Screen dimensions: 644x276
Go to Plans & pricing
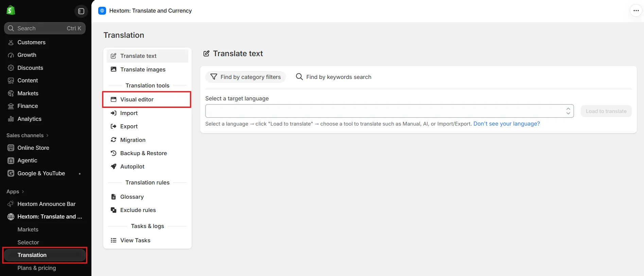point(37,268)
